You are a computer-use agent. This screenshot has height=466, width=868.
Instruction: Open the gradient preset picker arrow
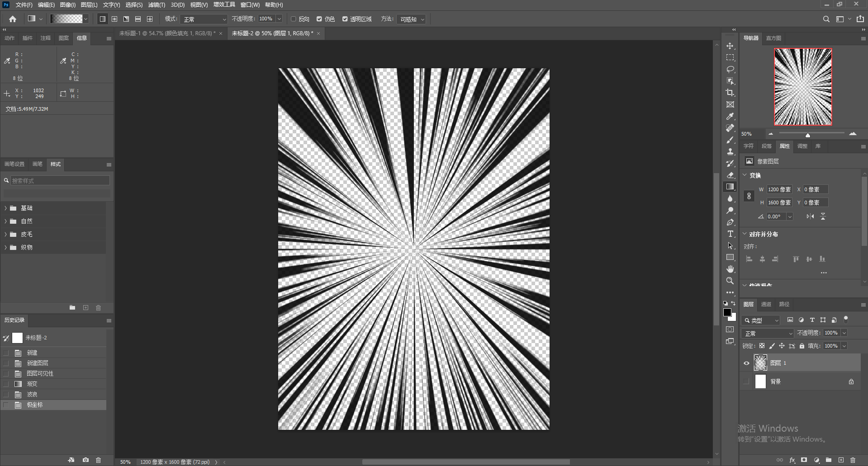(x=85, y=19)
